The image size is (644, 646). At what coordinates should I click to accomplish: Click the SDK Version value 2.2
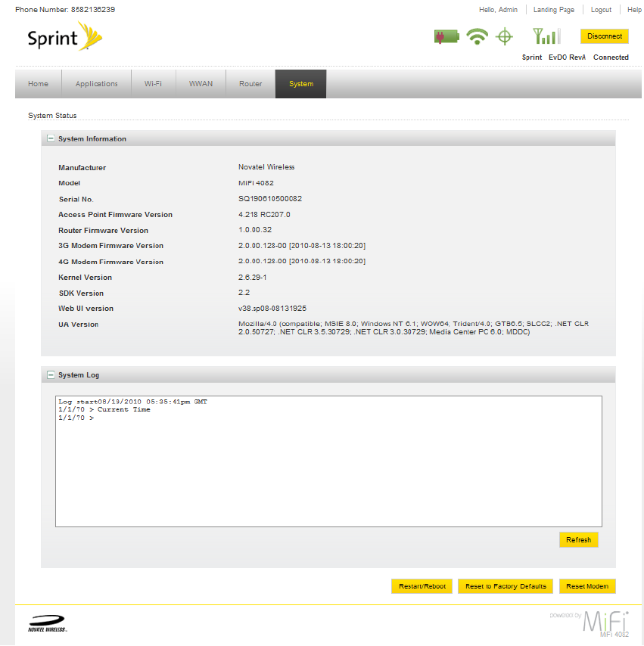pyautogui.click(x=244, y=293)
